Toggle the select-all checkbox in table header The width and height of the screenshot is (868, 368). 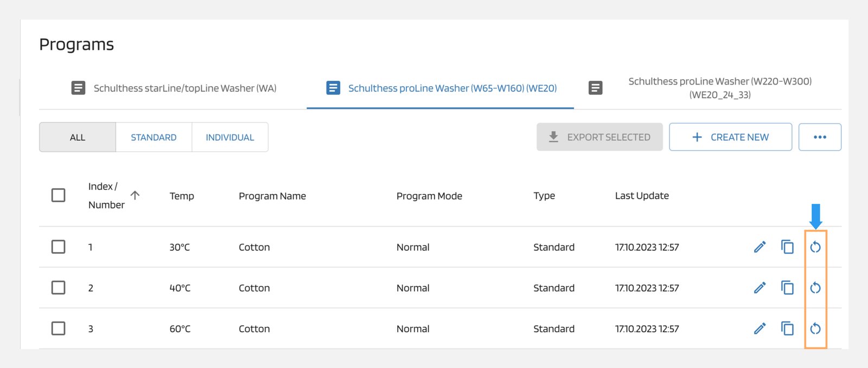point(58,195)
